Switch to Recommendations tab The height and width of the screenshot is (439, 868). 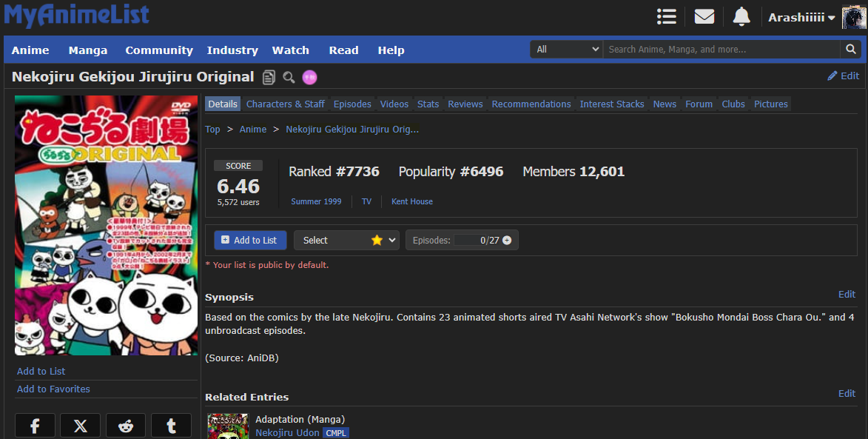531,104
